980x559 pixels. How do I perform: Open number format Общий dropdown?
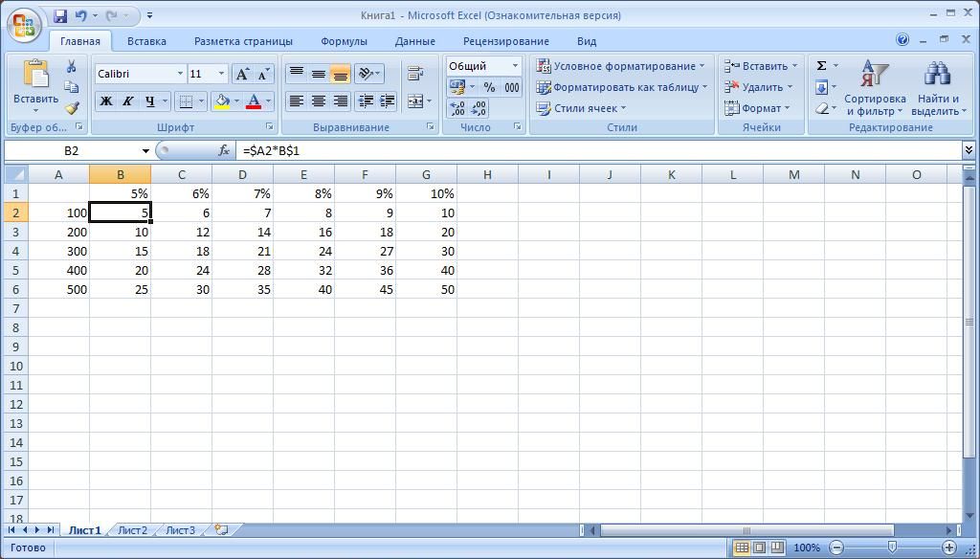(515, 66)
